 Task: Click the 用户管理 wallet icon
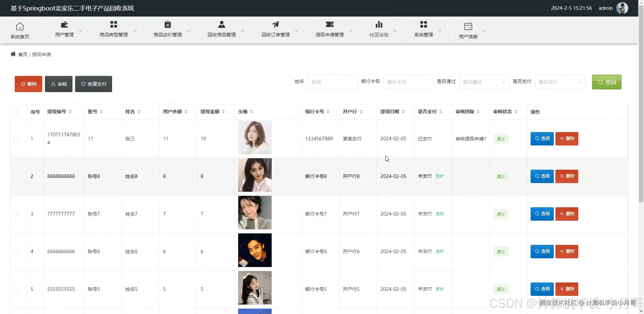click(64, 24)
